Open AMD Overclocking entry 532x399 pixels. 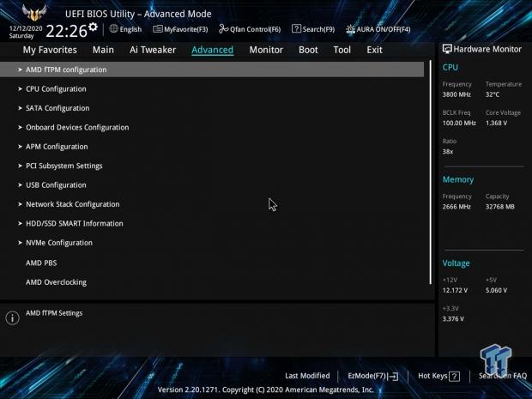pyautogui.click(x=56, y=282)
